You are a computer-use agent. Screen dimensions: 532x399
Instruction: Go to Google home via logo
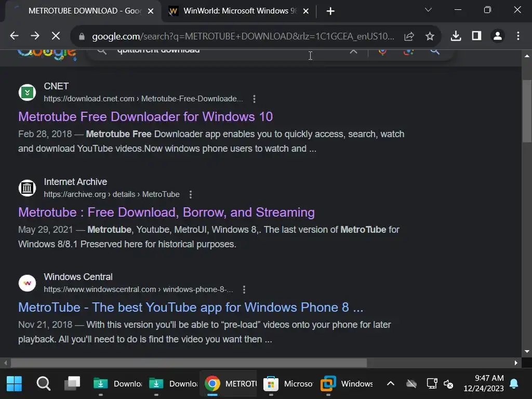pos(47,54)
